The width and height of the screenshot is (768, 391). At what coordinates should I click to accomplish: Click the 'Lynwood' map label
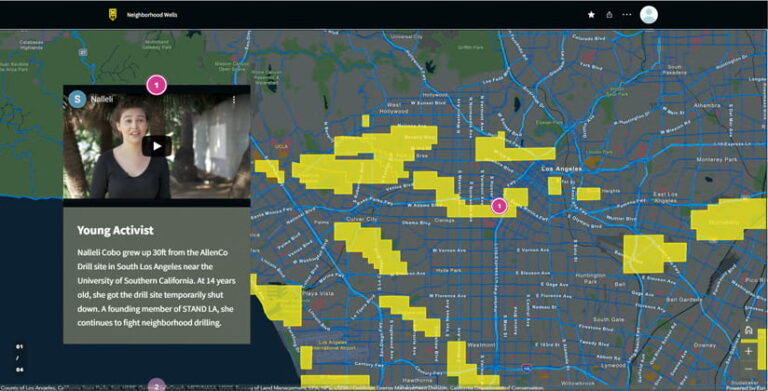click(613, 366)
